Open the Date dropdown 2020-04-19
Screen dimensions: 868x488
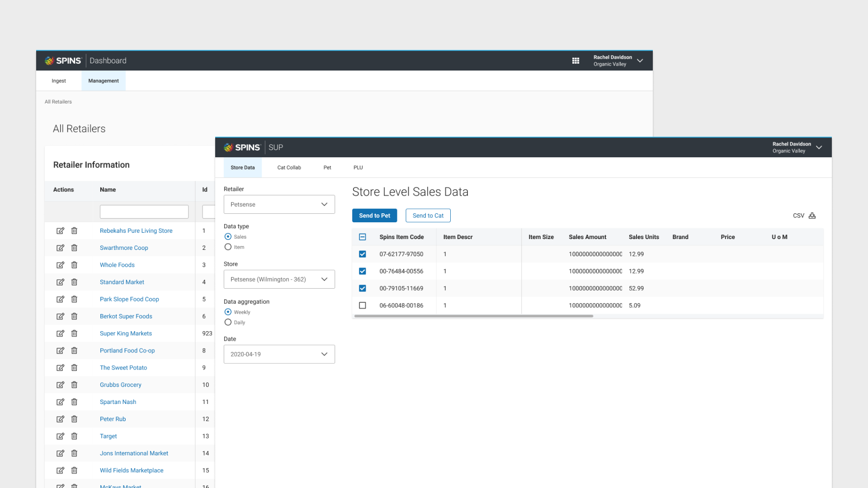click(x=279, y=355)
